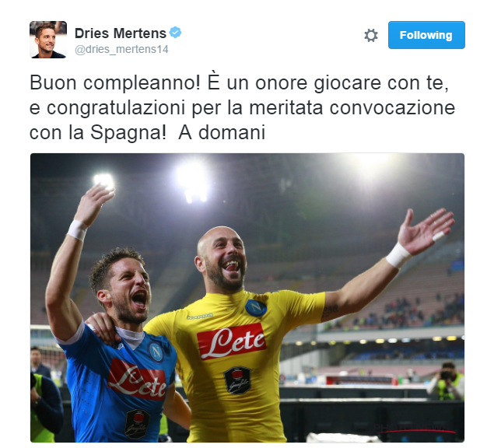Click the Napoli crest on blue jersey
The width and height of the screenshot is (494, 448).
[156, 352]
